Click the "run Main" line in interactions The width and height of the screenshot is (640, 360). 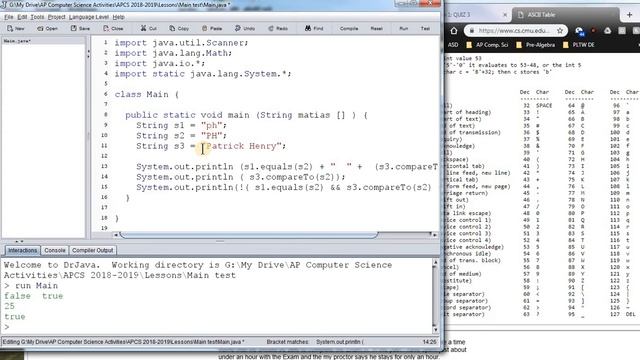click(x=31, y=286)
